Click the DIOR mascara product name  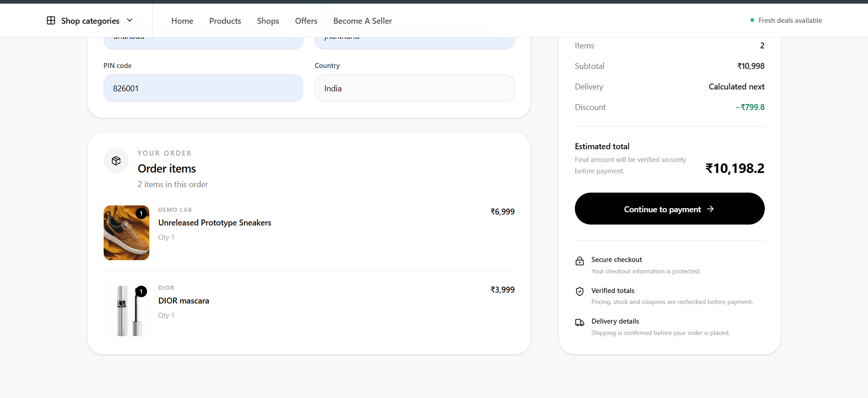point(184,301)
